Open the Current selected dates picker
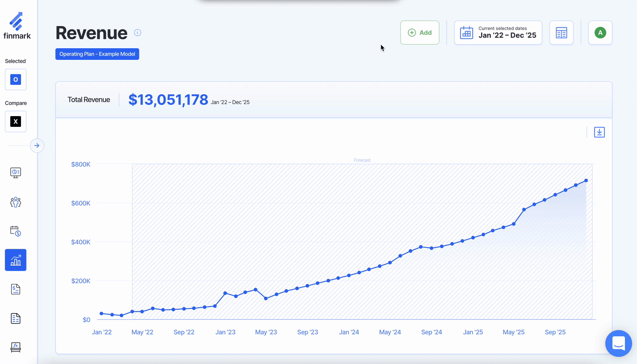637x364 pixels. point(498,33)
